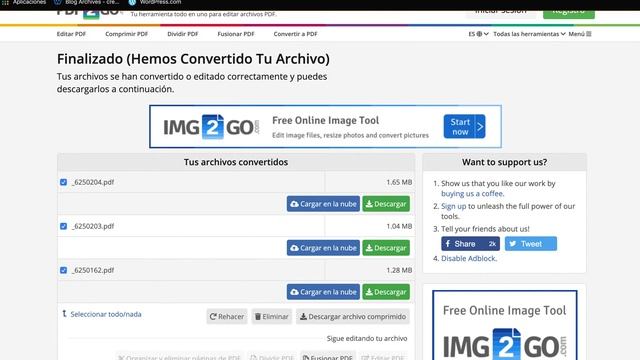
Task: Download _6250162.pdf with Descargar button
Action: [x=386, y=292]
